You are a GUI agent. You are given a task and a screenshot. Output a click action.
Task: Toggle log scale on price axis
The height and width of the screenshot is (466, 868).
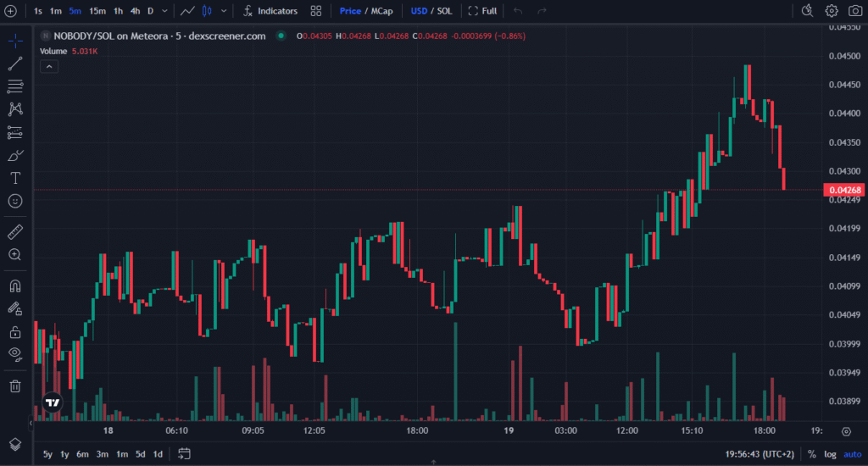click(x=830, y=455)
